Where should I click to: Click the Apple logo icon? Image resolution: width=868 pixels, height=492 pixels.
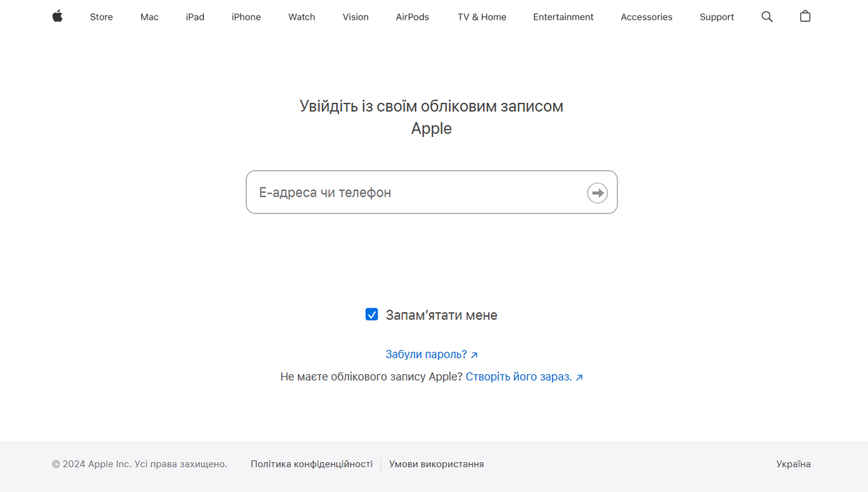[57, 16]
